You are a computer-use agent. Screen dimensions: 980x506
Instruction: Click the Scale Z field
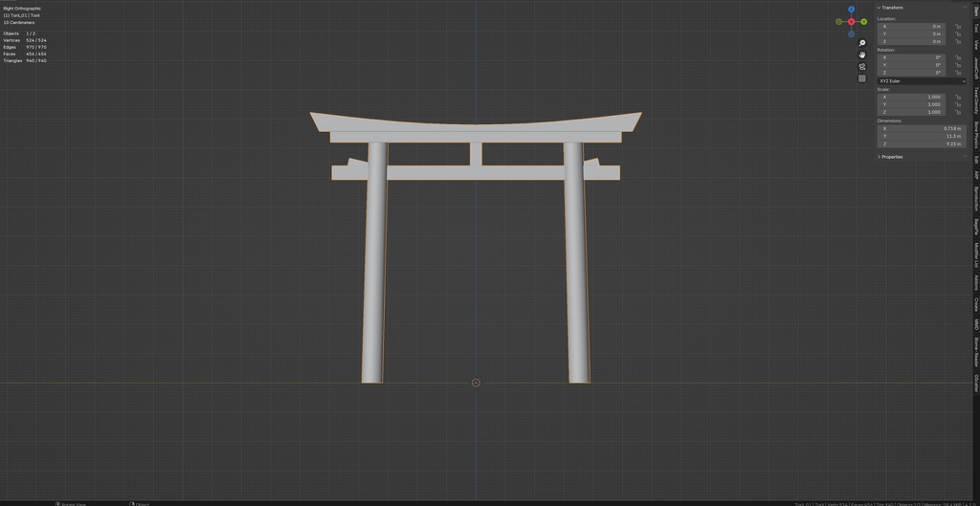pyautogui.click(x=911, y=112)
